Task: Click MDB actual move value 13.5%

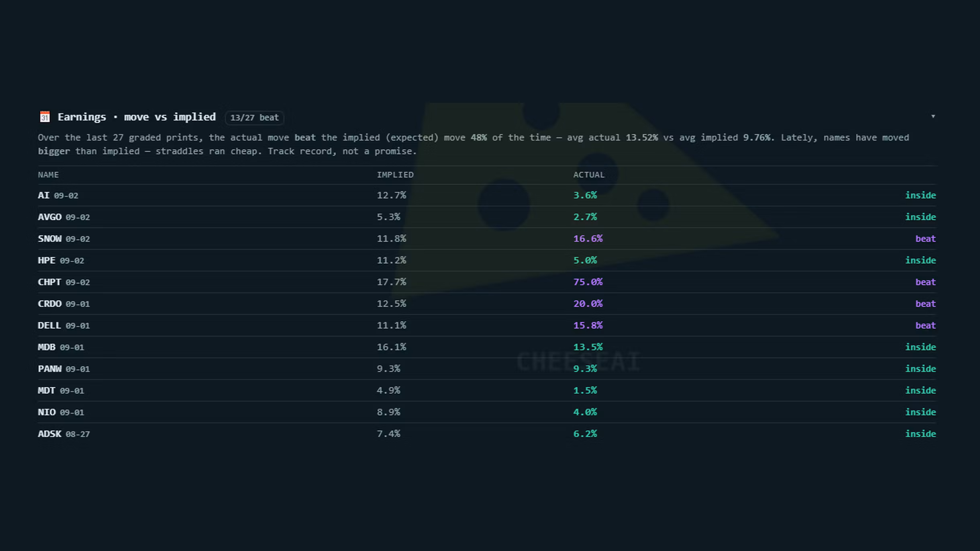Action: point(588,347)
